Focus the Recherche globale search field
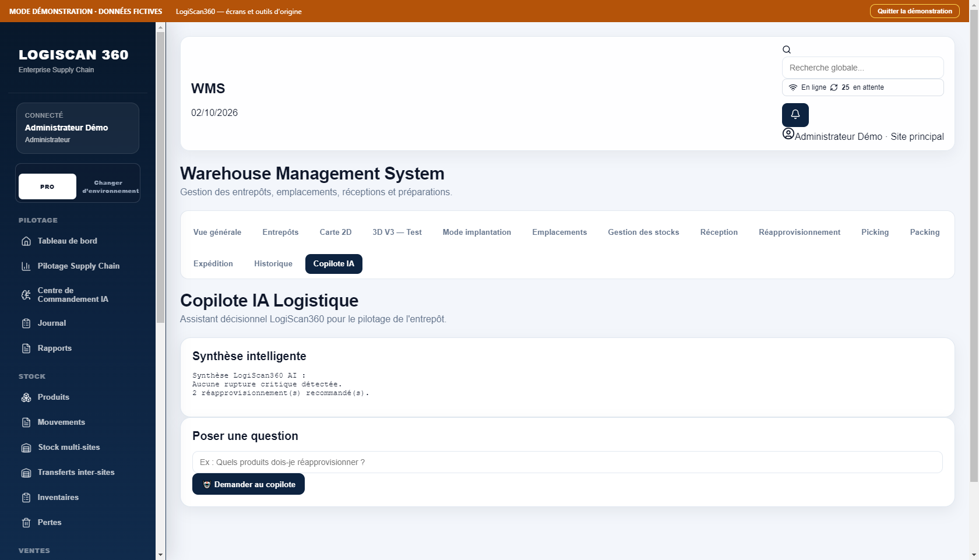 click(x=863, y=68)
